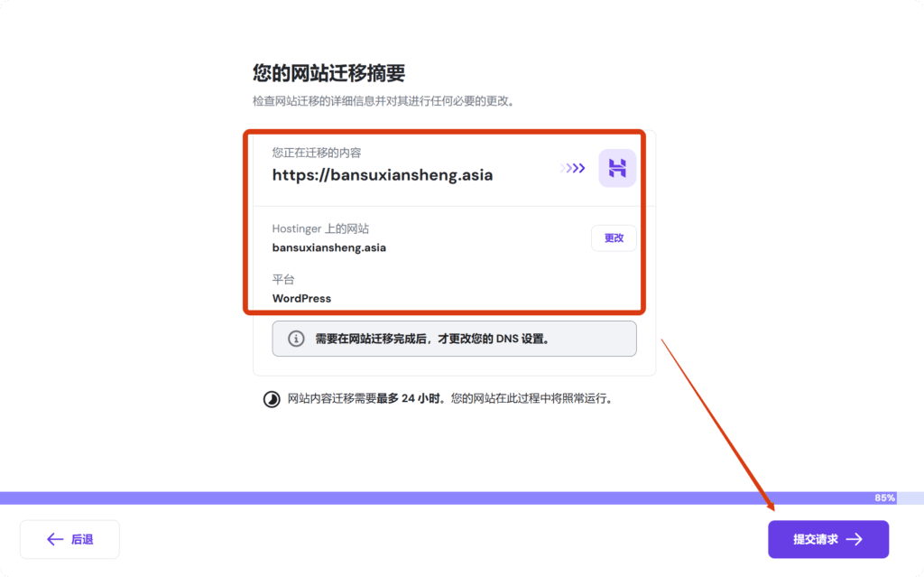The image size is (924, 577).
Task: Click the triple chevron migration arrows
Action: pyautogui.click(x=572, y=168)
